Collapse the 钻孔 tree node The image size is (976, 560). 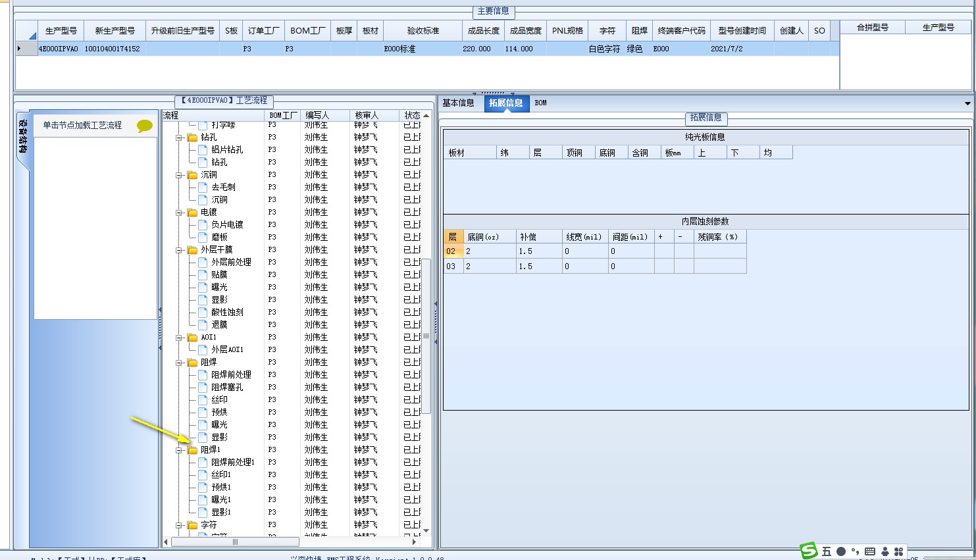179,138
